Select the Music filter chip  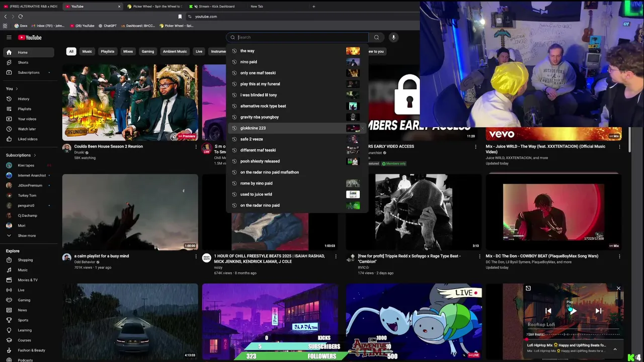coord(87,51)
